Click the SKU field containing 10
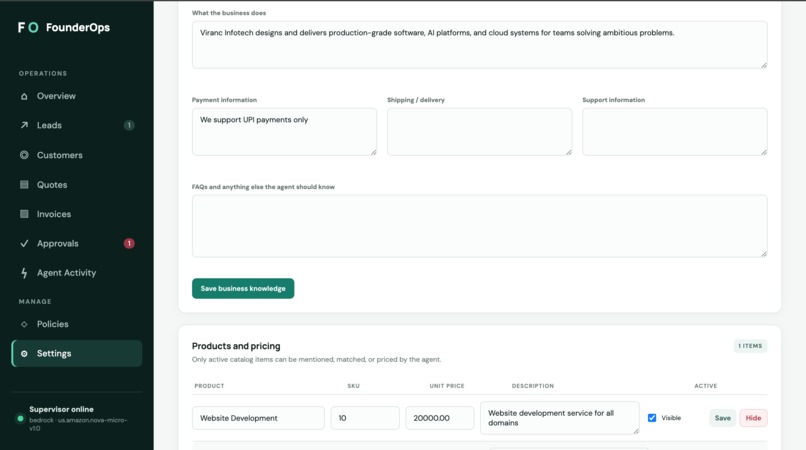 365,418
